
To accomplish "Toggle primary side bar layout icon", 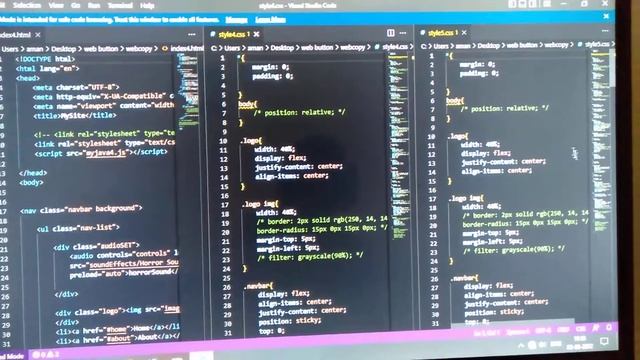I will coord(512,4).
